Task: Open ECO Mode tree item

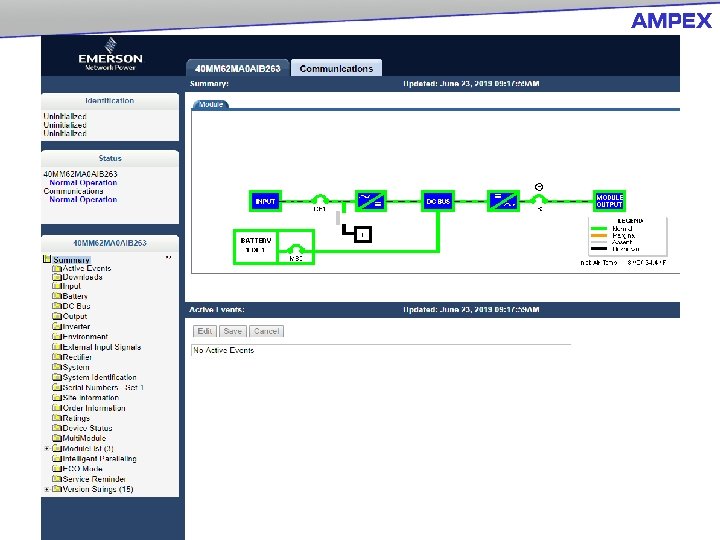Action: 83,469
